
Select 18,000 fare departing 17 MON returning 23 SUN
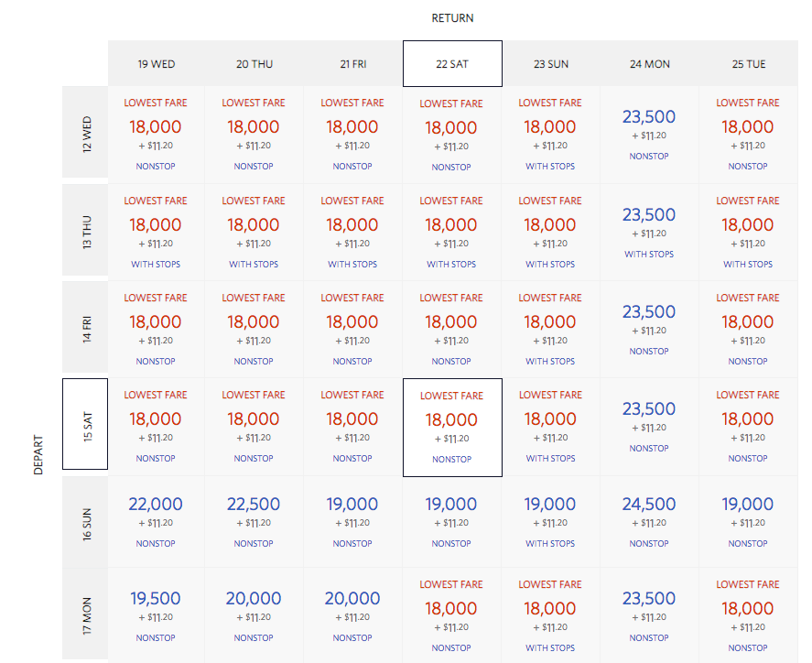(x=550, y=615)
